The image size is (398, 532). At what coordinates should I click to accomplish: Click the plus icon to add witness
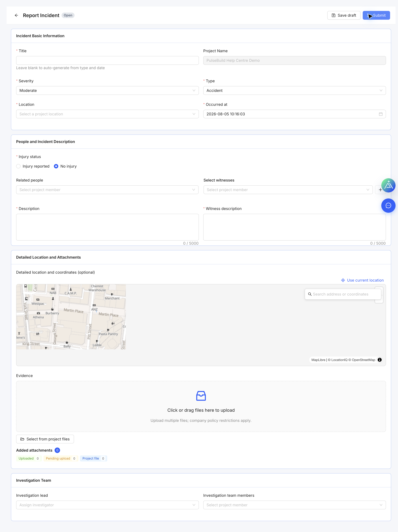[x=380, y=190]
